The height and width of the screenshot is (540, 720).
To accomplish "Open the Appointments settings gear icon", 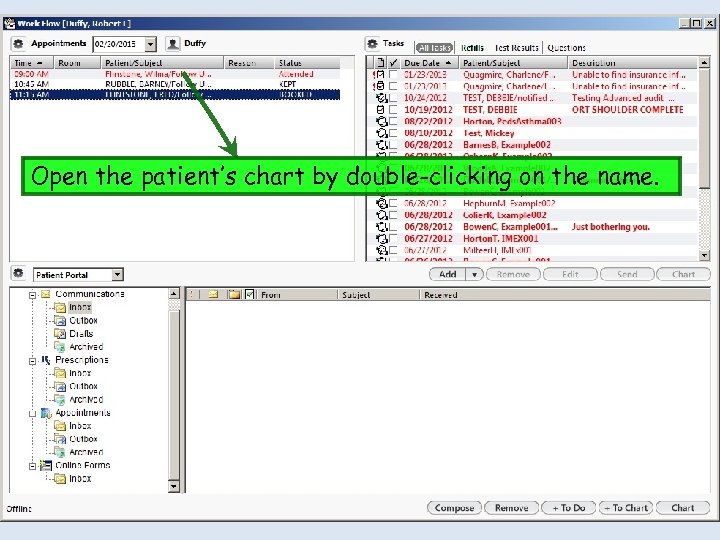I will pos(18,44).
